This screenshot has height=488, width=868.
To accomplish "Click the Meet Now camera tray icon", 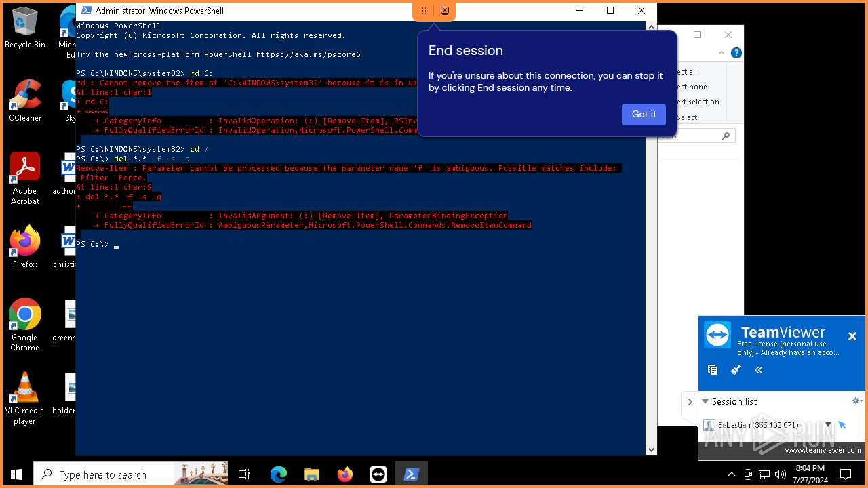I will (748, 474).
